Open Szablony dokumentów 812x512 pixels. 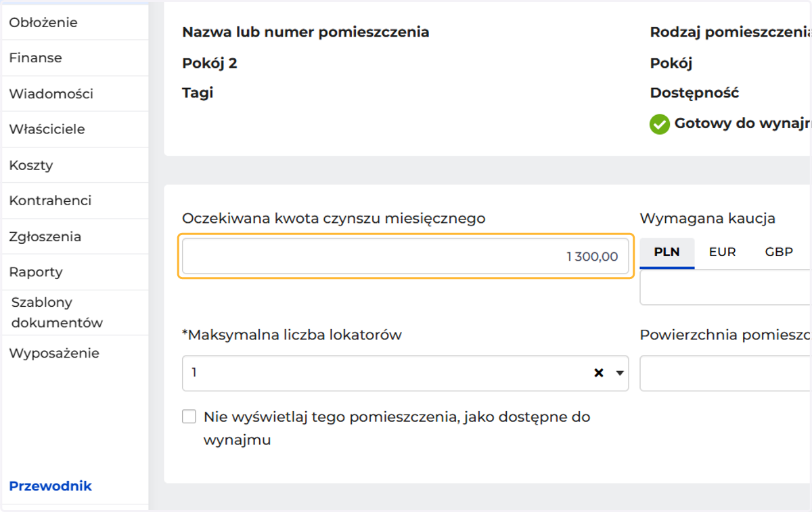pyautogui.click(x=57, y=312)
